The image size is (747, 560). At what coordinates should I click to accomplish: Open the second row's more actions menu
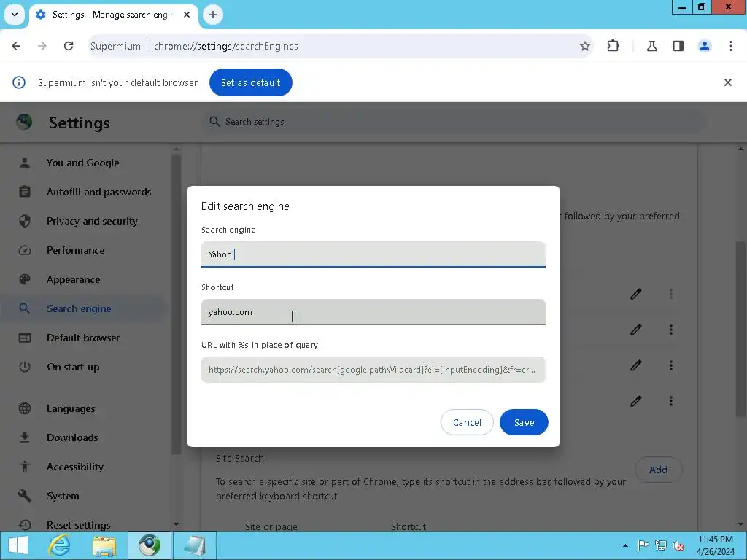click(x=671, y=330)
